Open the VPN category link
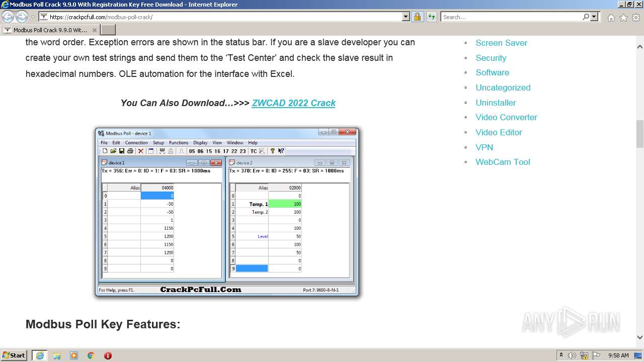The height and width of the screenshot is (362, 644). coord(485,147)
